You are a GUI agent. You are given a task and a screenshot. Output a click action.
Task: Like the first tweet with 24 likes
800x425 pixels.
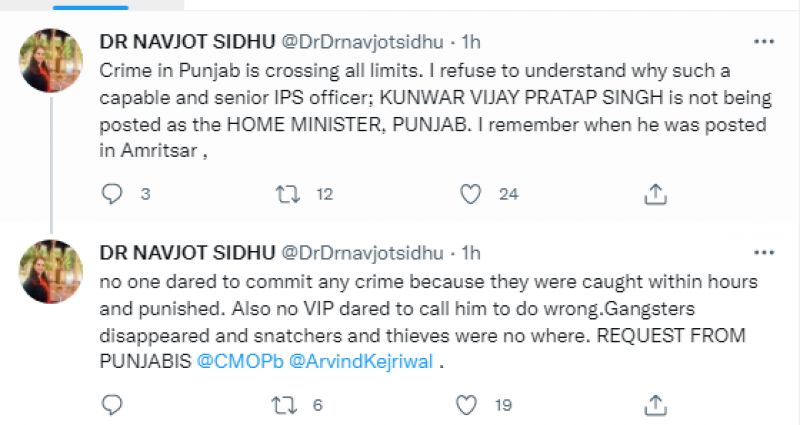[471, 193]
